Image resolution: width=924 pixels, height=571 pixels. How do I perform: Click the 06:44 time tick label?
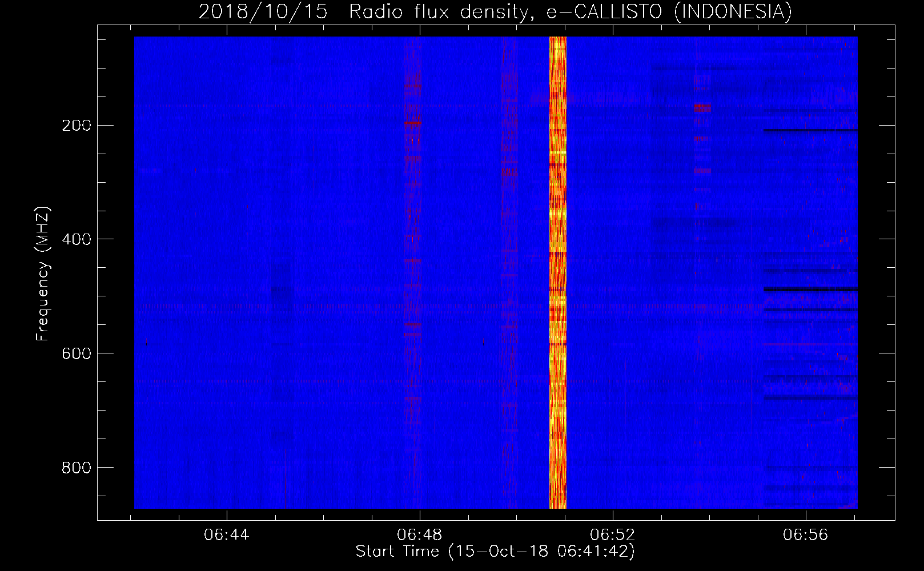pos(227,535)
